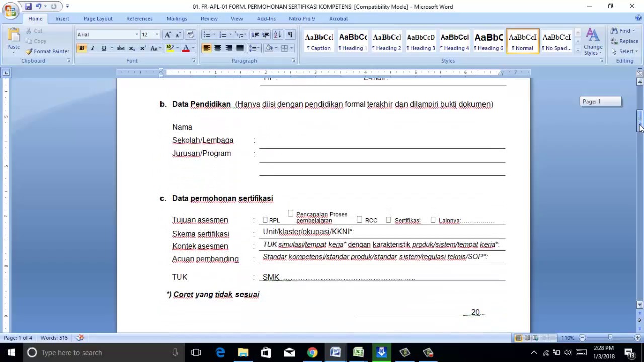Select Align Text Left
Screen dimensions: 644x362
(207, 48)
